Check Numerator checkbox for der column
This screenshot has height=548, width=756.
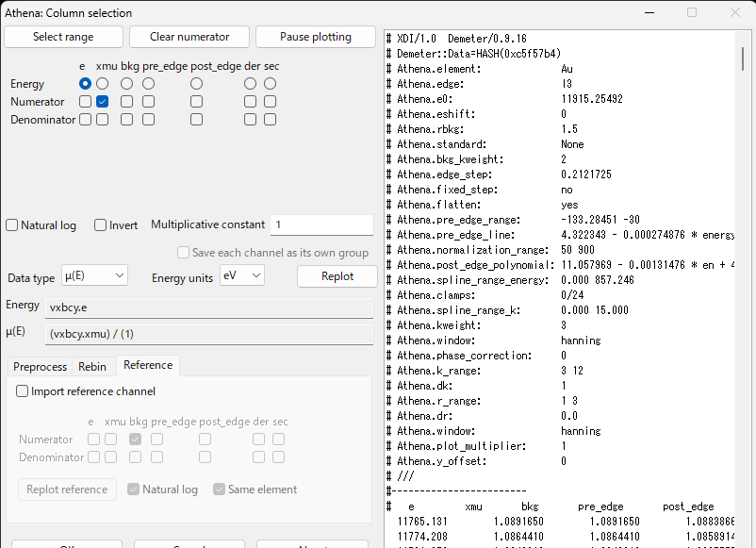coord(250,101)
